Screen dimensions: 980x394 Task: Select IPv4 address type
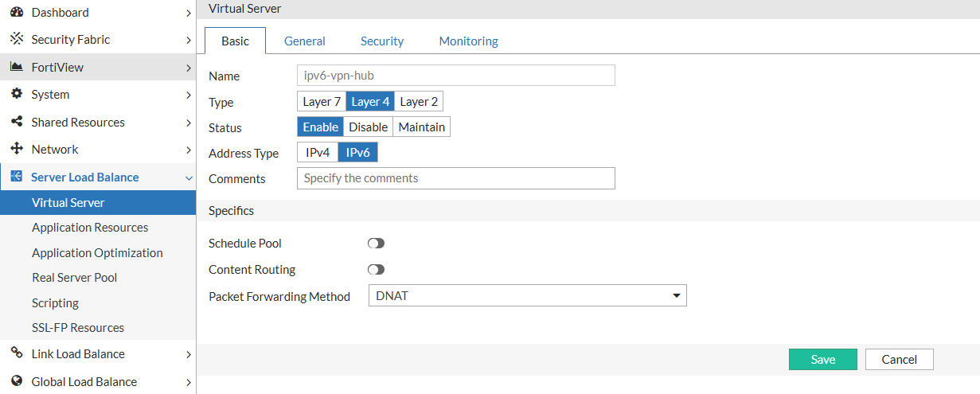pos(318,153)
